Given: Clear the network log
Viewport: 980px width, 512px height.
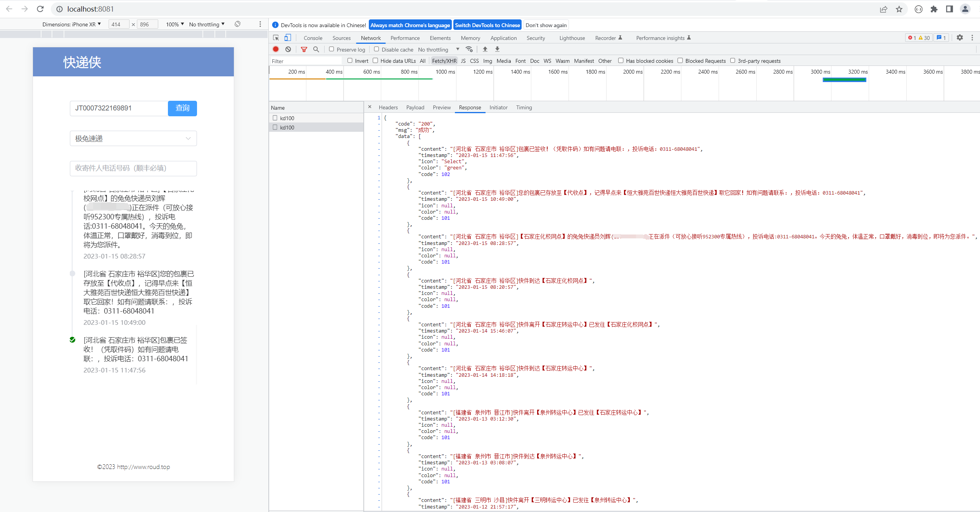Looking at the screenshot, I should click(x=288, y=49).
